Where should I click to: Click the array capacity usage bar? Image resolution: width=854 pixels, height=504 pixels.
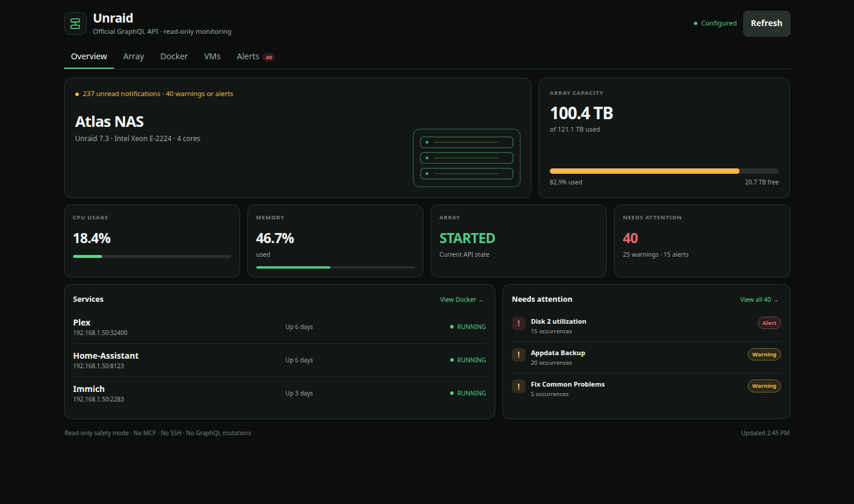664,171
